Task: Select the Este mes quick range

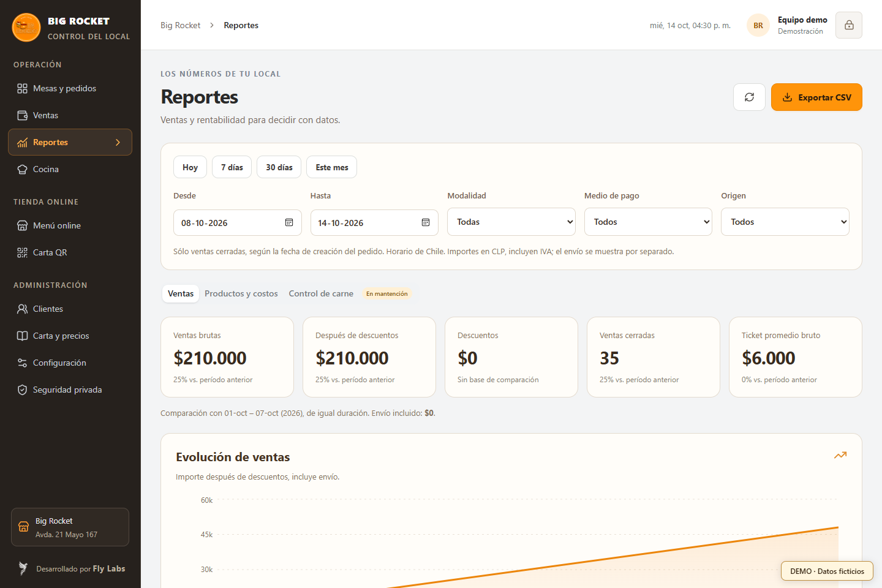Action: (x=331, y=167)
